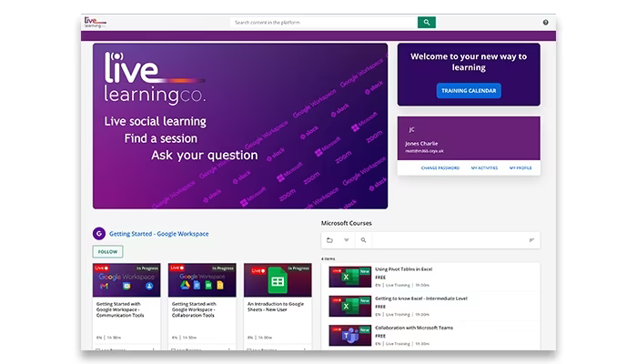Click the Live badge on Google Sheets card
The height and width of the screenshot is (364, 637).
(258, 270)
